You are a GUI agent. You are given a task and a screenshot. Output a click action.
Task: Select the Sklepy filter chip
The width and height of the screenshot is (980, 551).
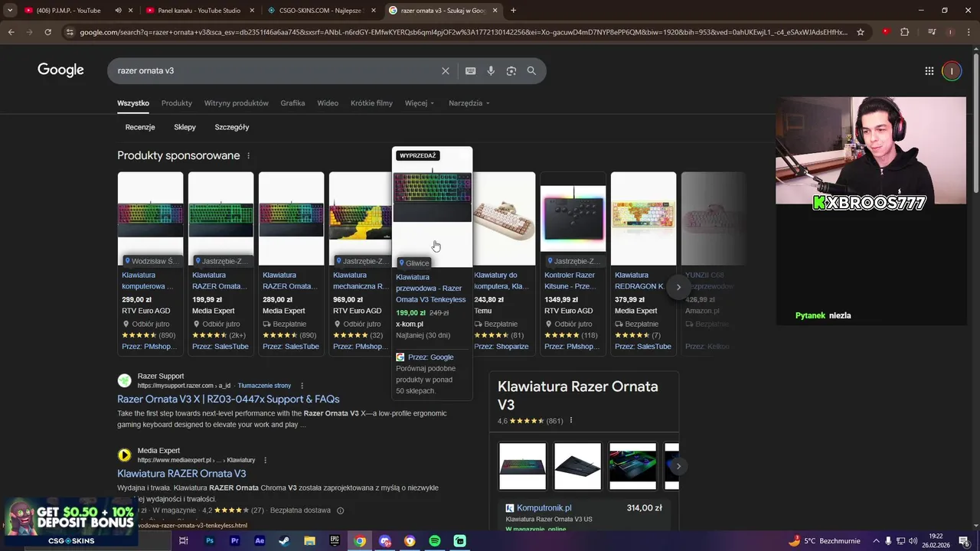coord(185,127)
